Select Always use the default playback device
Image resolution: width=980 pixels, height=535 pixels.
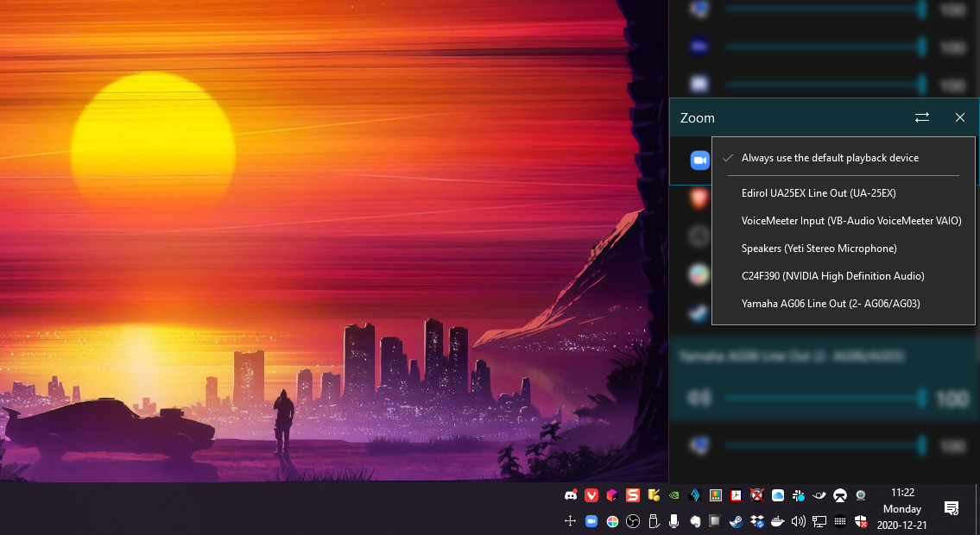click(x=843, y=158)
